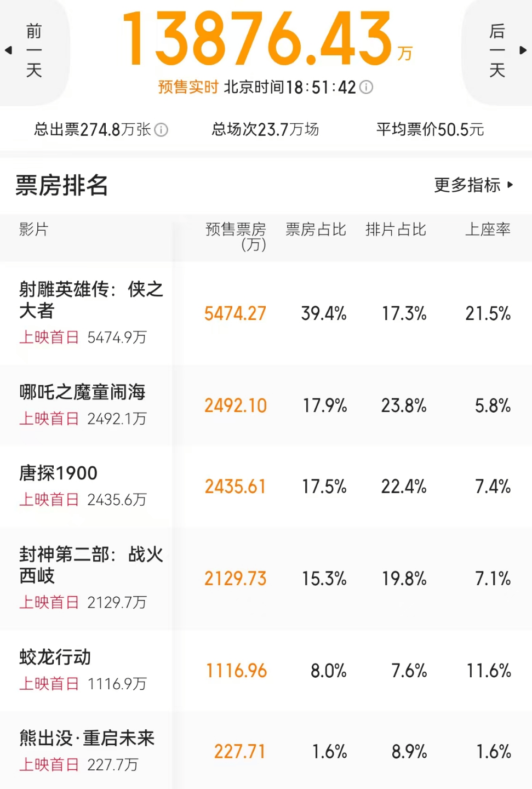
Task: Open 射雕英雄传：侠之大者 movie details
Action: pyautogui.click(x=91, y=300)
